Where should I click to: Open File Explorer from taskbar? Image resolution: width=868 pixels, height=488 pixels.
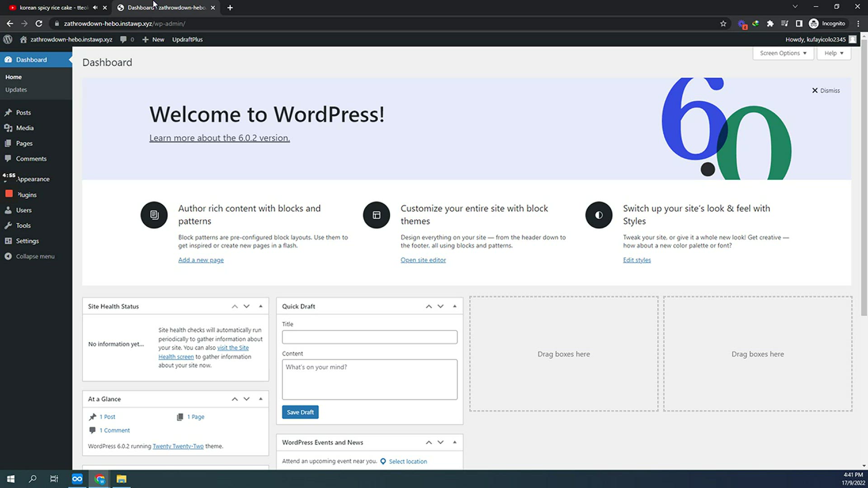click(x=121, y=479)
